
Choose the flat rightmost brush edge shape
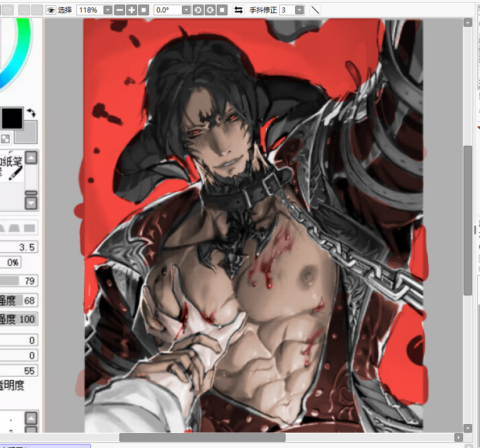(x=30, y=228)
